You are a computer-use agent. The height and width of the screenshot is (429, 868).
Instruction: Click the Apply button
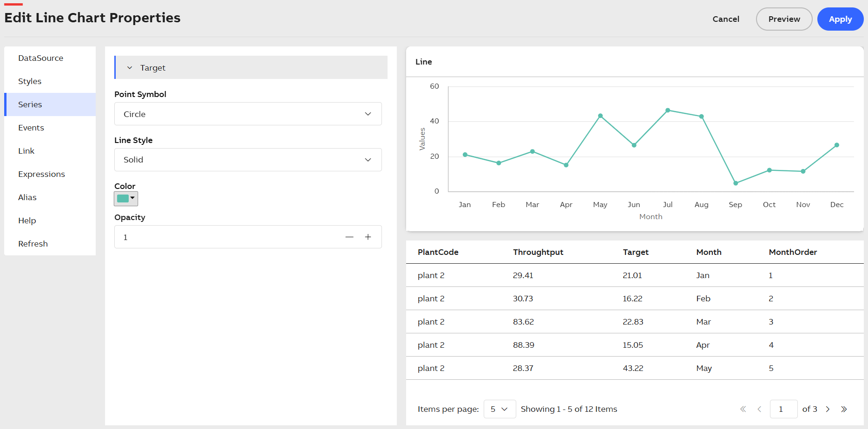(x=840, y=19)
